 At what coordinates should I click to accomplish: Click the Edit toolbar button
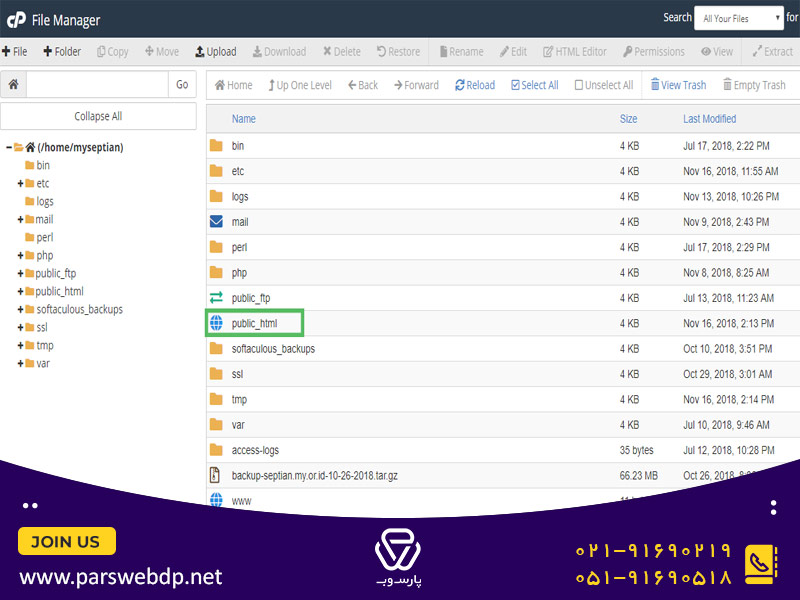click(513, 52)
